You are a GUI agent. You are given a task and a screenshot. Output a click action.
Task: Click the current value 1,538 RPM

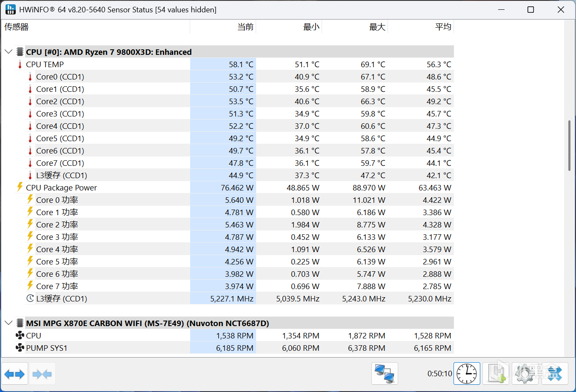[x=235, y=336]
